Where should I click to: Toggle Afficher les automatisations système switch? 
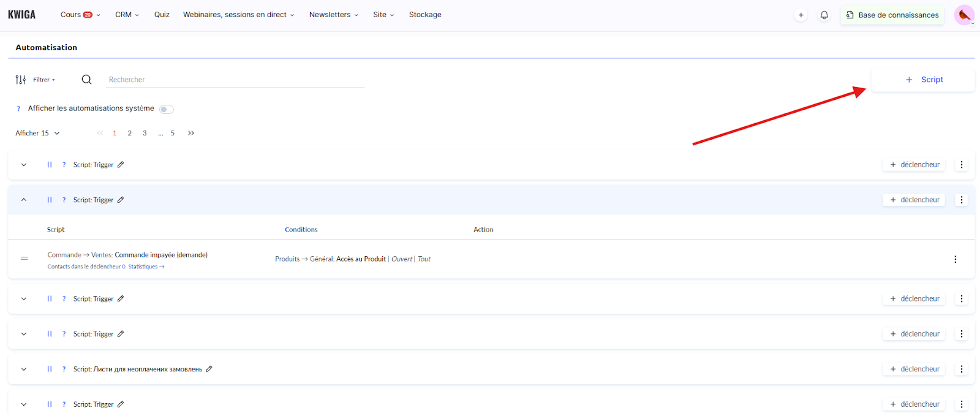[x=166, y=109]
